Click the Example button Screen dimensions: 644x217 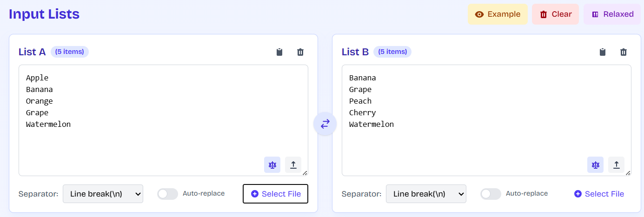coord(498,14)
